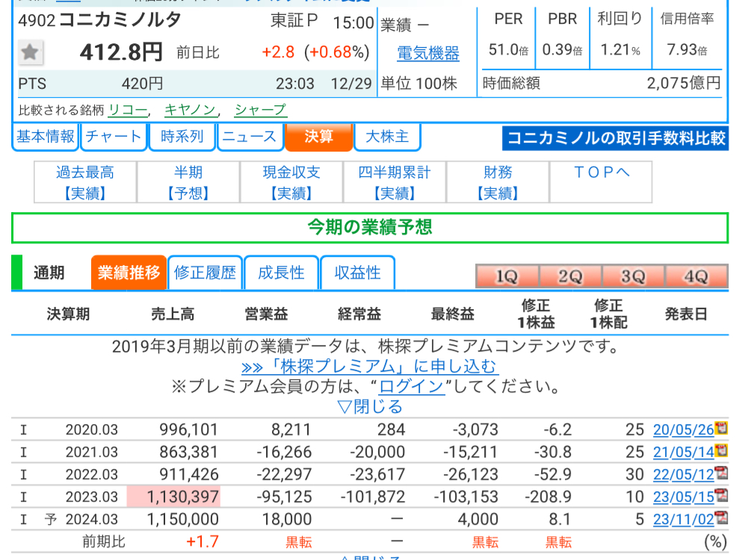Open the 基本情報 tab

click(x=46, y=137)
